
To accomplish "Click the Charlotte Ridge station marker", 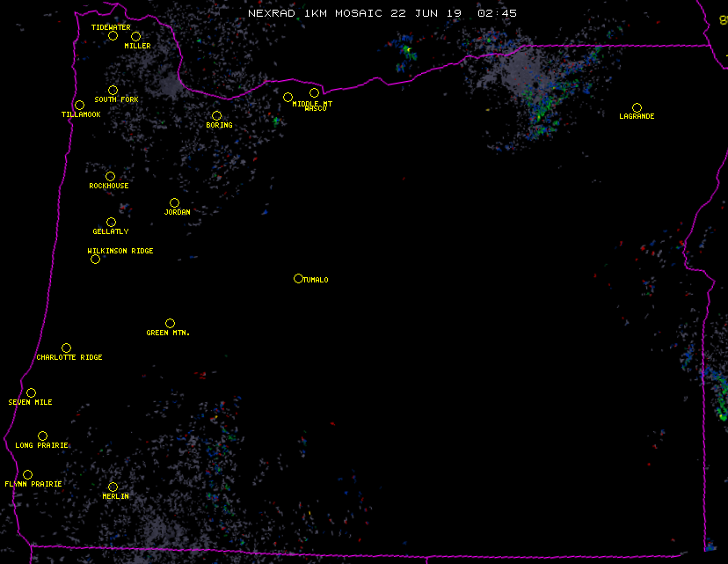I will point(66,348).
